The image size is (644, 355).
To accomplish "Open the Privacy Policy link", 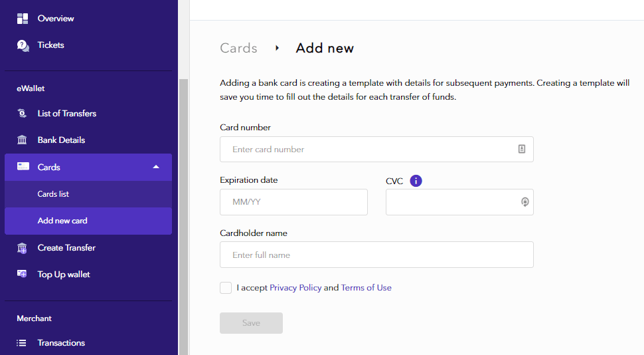I will click(295, 288).
